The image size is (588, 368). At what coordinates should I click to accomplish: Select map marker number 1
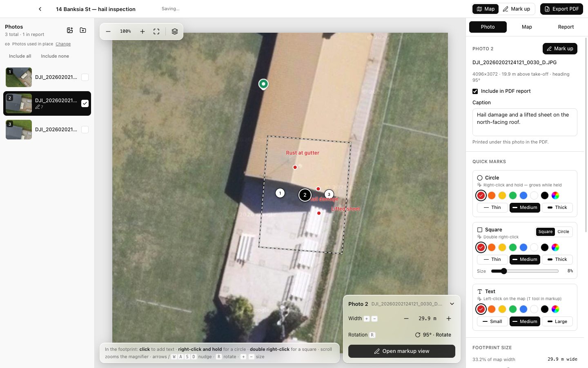280,193
